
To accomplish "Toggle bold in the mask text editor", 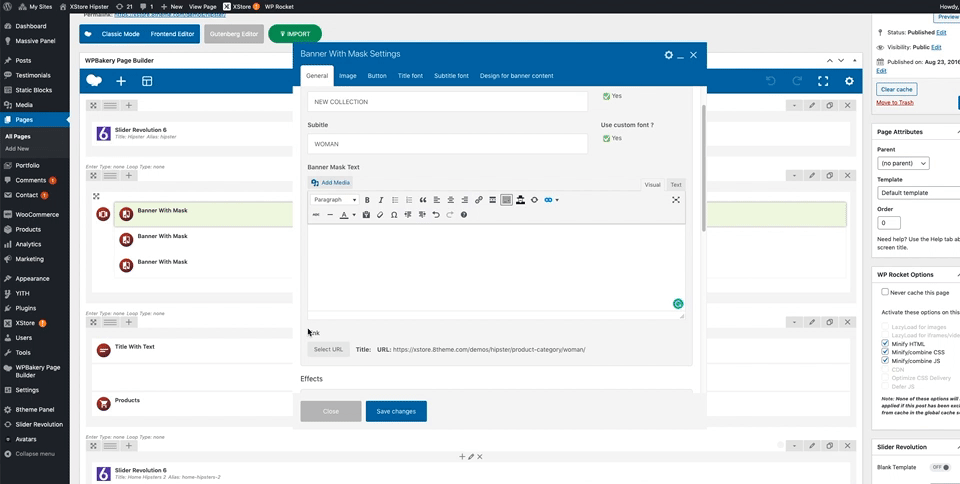I will [x=367, y=200].
